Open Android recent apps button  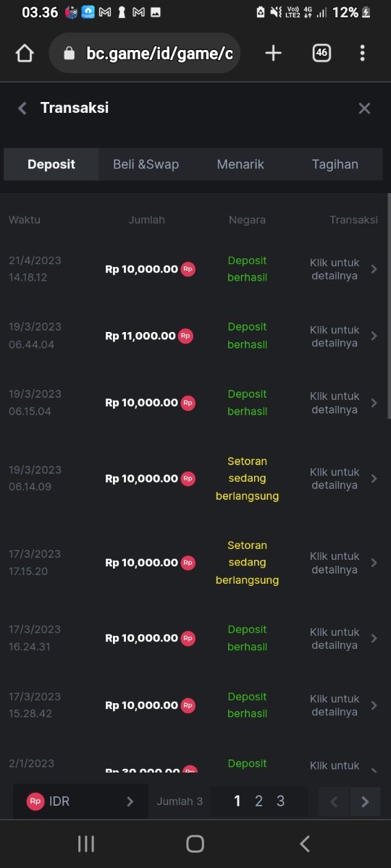click(x=86, y=843)
